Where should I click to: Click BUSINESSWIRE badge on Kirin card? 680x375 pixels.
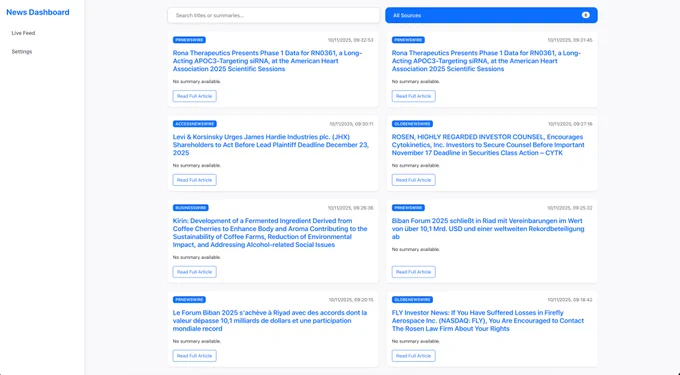(190, 208)
